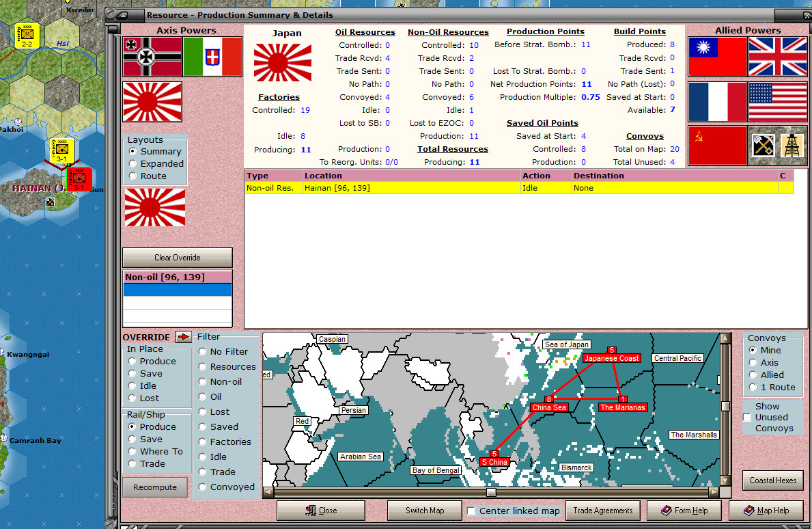Click the Type column header

(x=273, y=176)
